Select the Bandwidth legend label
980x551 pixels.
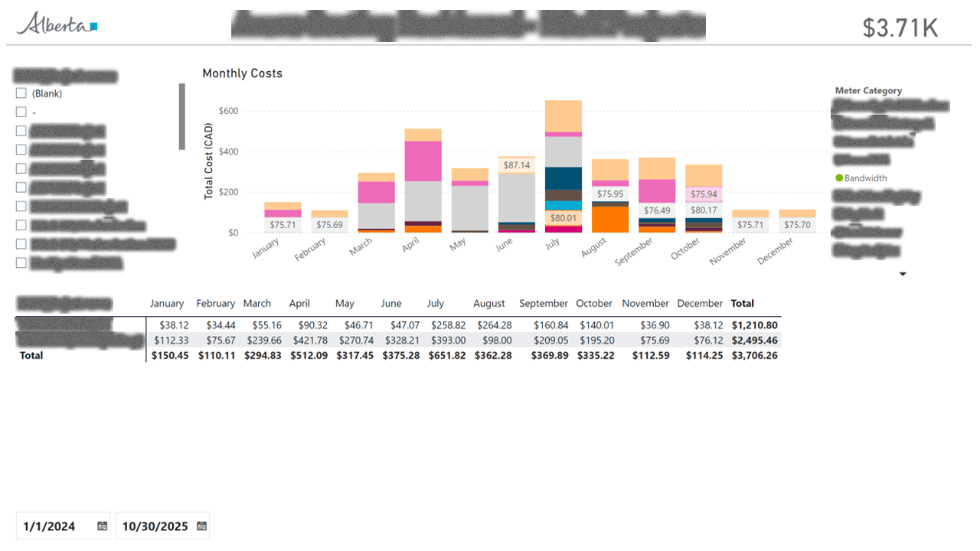coord(866,178)
